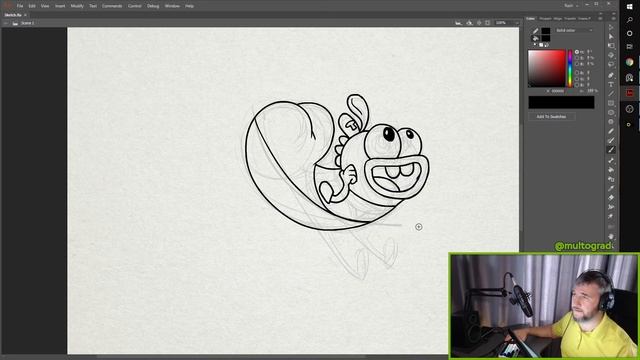Screen dimensions: 640x360
Task: Open the Help menu
Action: [x=189, y=6]
